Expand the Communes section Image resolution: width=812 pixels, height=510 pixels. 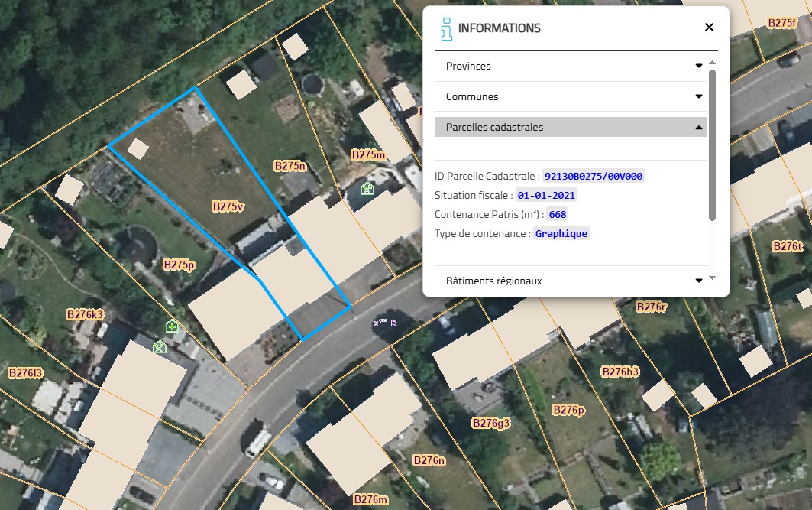click(x=570, y=96)
